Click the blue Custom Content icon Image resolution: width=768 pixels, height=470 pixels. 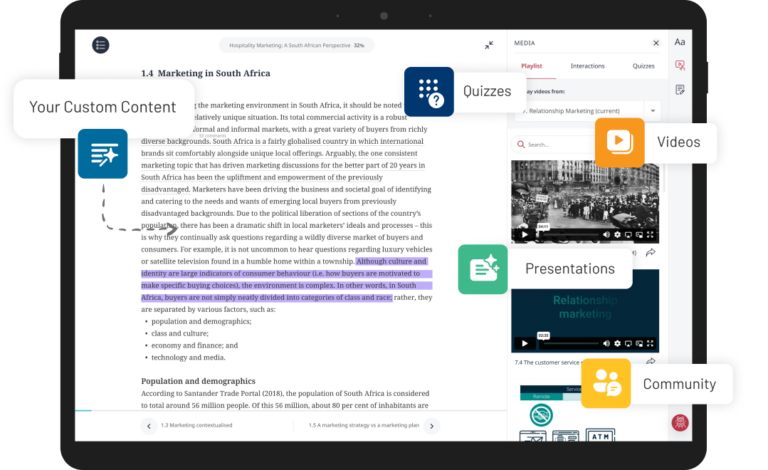(103, 154)
